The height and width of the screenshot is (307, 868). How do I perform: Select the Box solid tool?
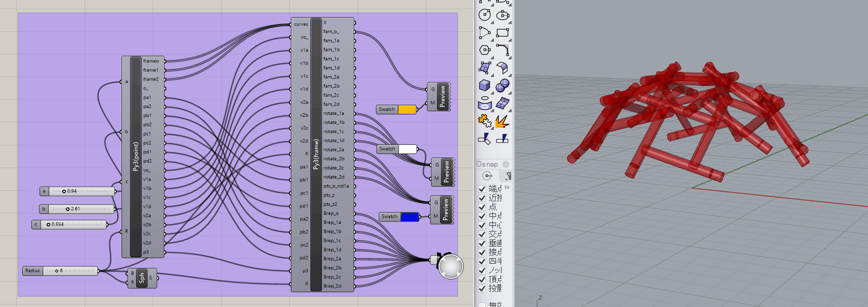(x=484, y=86)
